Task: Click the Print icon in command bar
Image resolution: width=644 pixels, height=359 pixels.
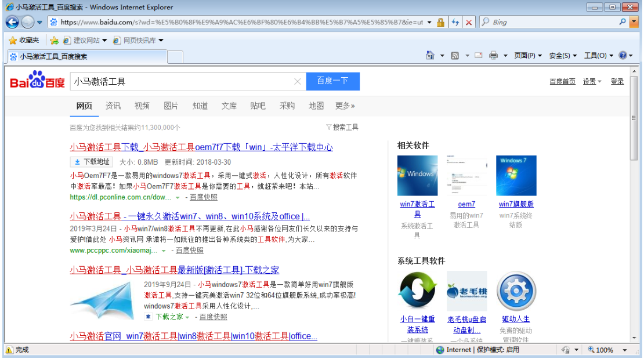Action: pos(493,56)
